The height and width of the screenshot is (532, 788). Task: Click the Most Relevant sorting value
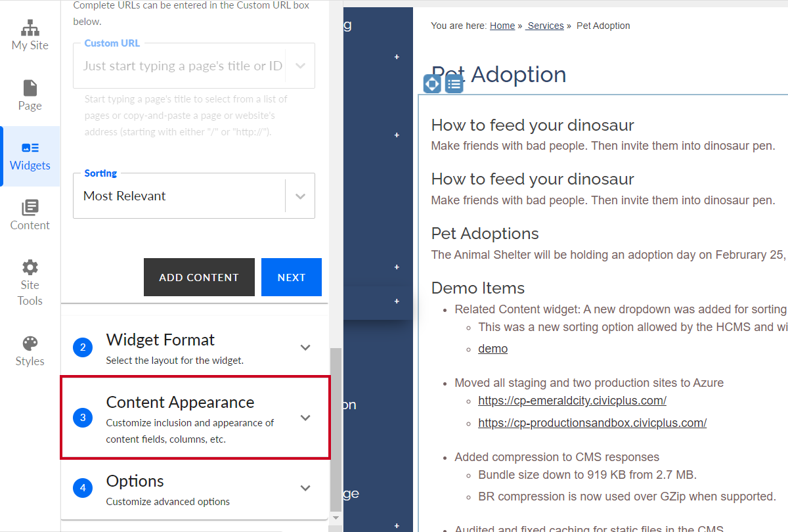coord(125,196)
